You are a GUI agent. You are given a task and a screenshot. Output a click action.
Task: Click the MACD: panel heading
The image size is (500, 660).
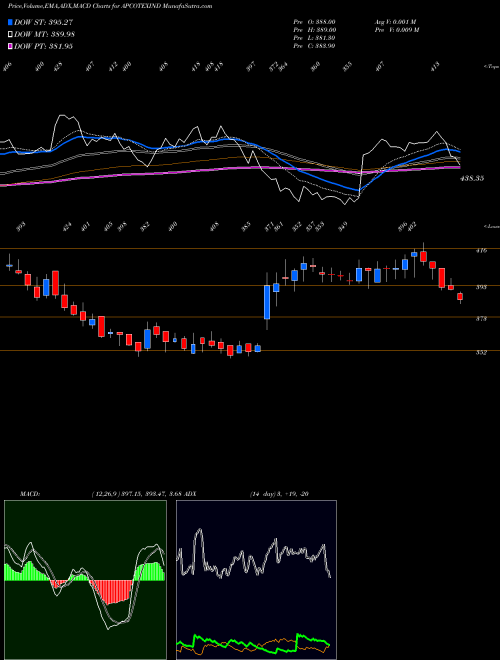tap(30, 494)
